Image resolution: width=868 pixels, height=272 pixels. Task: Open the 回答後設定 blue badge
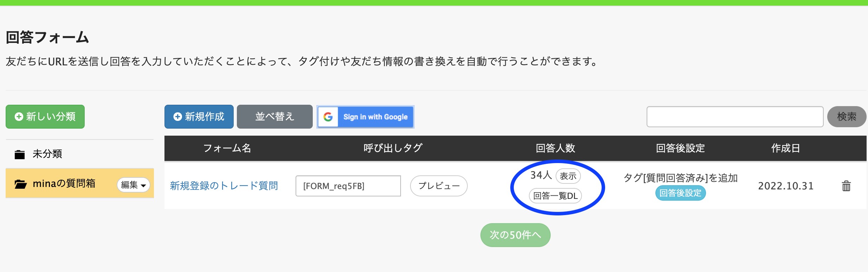click(681, 193)
